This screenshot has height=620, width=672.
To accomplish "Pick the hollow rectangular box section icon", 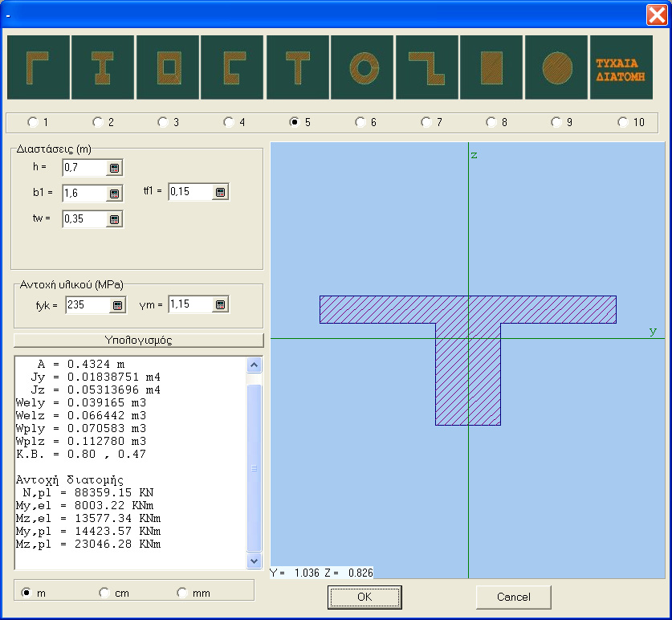I will tap(168, 67).
